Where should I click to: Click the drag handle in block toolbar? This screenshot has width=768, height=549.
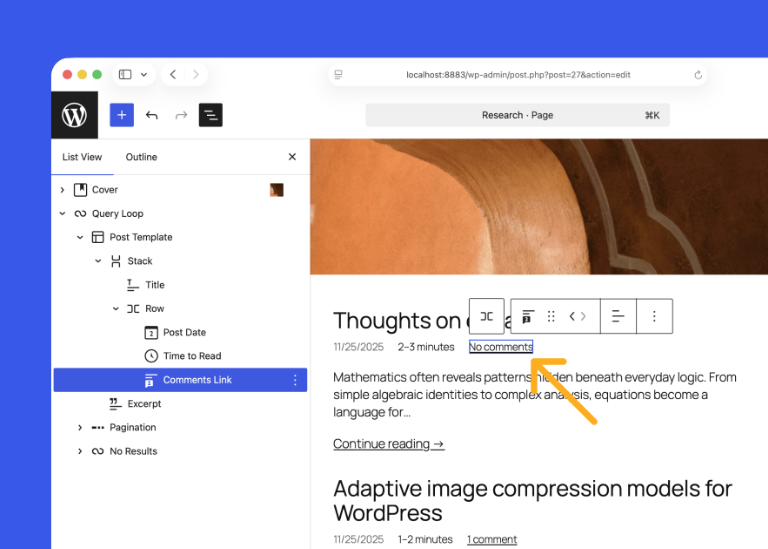(551, 316)
